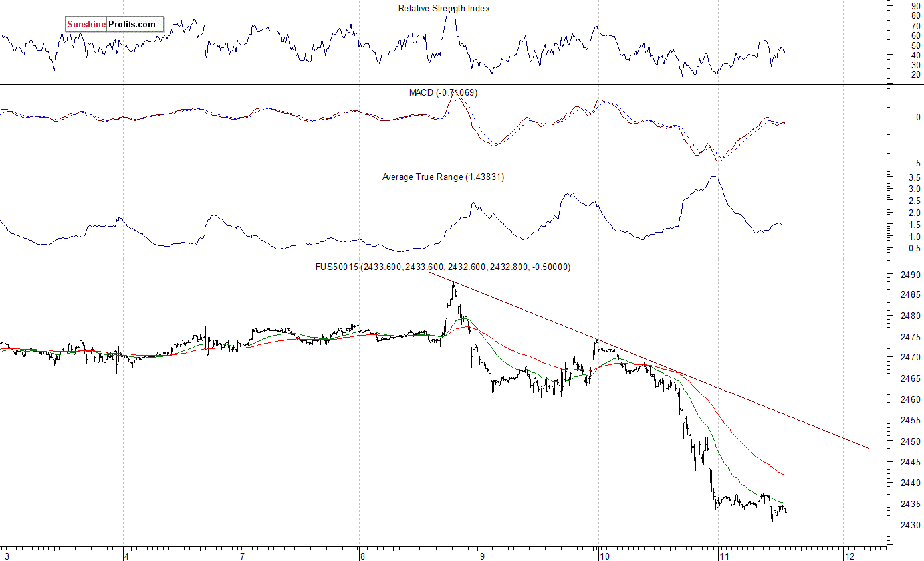Click the RSI spike above 80
Viewport: 924px width, 561px height.
point(451,9)
